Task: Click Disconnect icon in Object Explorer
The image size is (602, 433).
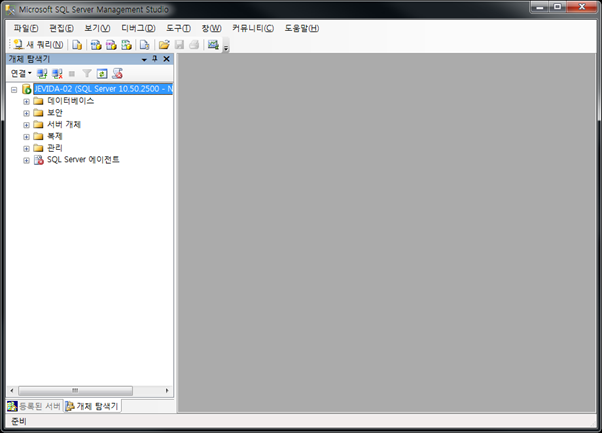Action: click(57, 73)
